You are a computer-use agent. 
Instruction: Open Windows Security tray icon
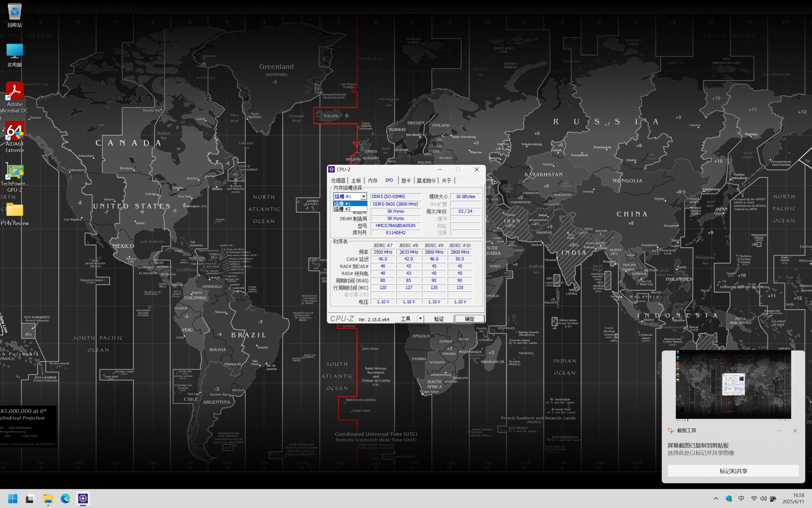(x=729, y=498)
